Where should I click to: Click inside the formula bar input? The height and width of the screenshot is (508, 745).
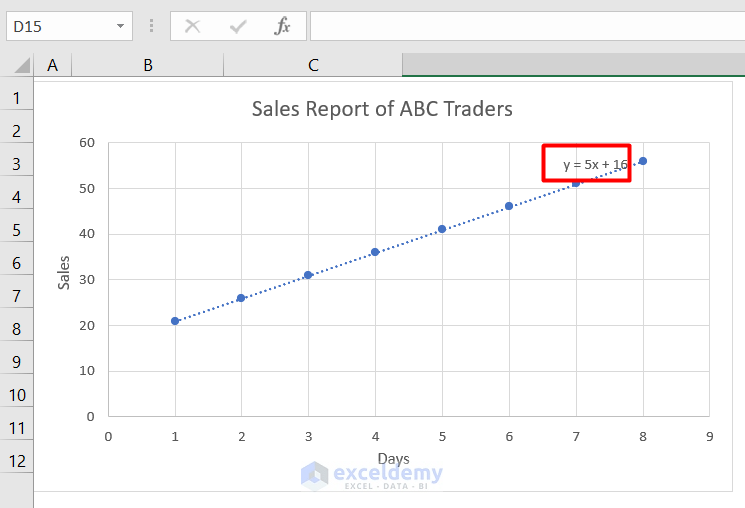pyautogui.click(x=527, y=26)
